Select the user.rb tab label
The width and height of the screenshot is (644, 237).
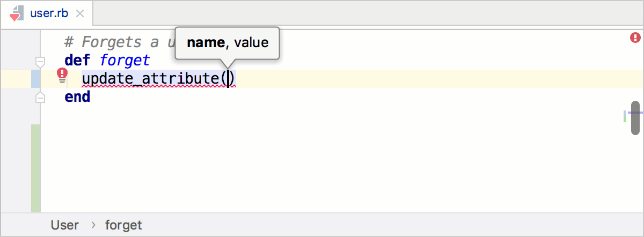point(49,13)
